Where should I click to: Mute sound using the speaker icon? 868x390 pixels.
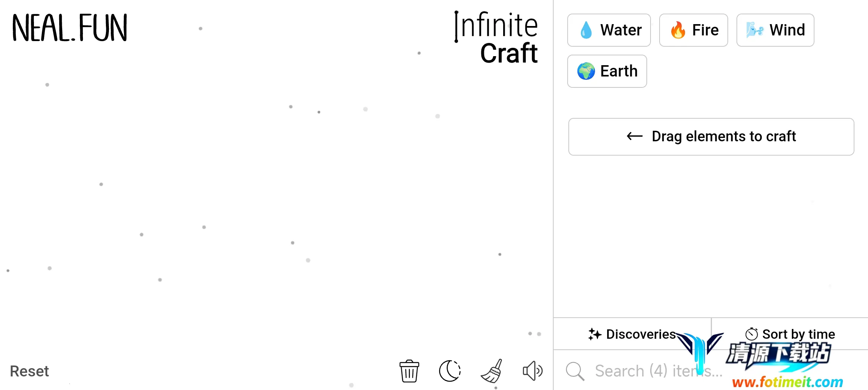(532, 371)
